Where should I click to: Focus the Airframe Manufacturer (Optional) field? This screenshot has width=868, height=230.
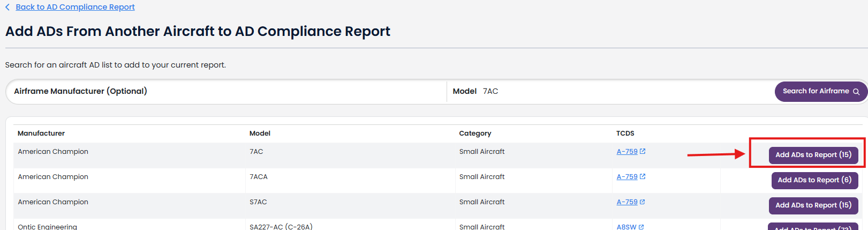pos(226,91)
